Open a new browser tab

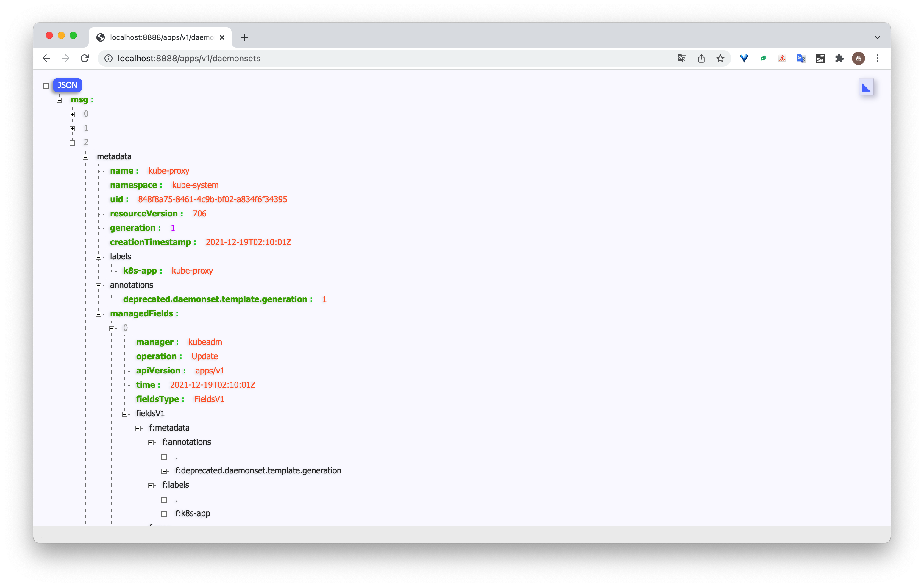coord(244,37)
